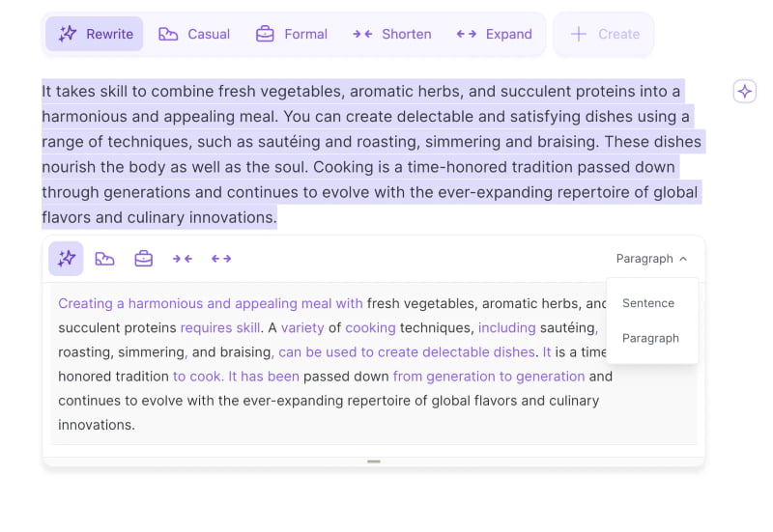The height and width of the screenshot is (532, 773).
Task: Click the highlighted original text paragraph
Action: pos(373,154)
